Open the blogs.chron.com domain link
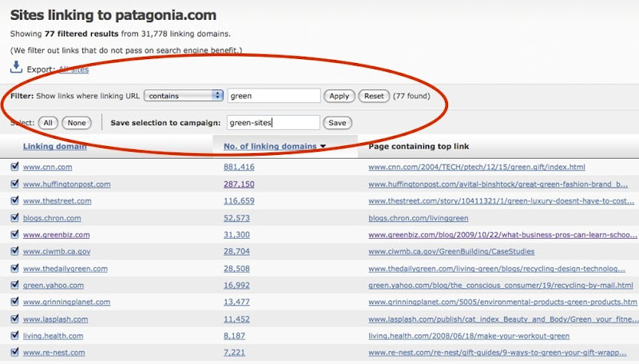639x364 pixels. click(52, 218)
